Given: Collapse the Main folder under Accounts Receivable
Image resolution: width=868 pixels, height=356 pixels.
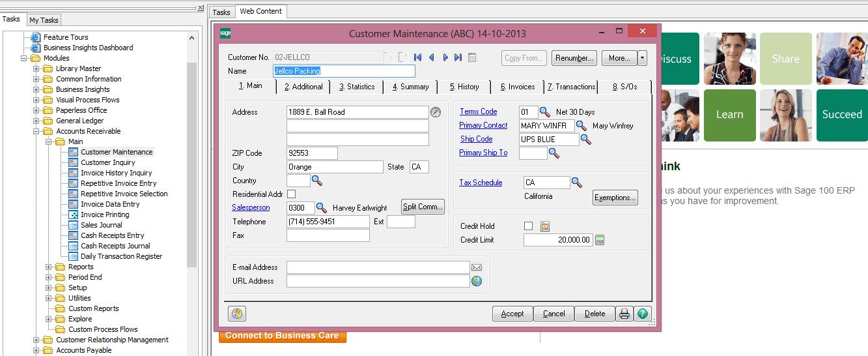Looking at the screenshot, I should [49, 141].
